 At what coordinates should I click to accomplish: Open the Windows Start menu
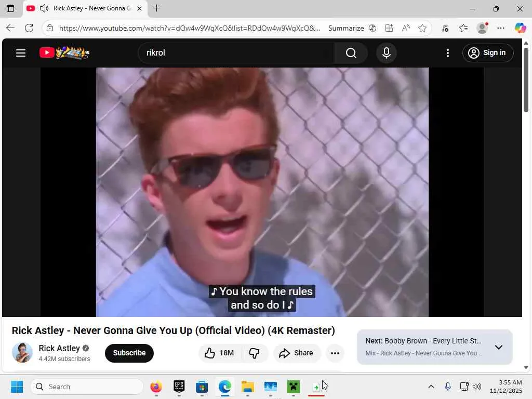[17, 387]
